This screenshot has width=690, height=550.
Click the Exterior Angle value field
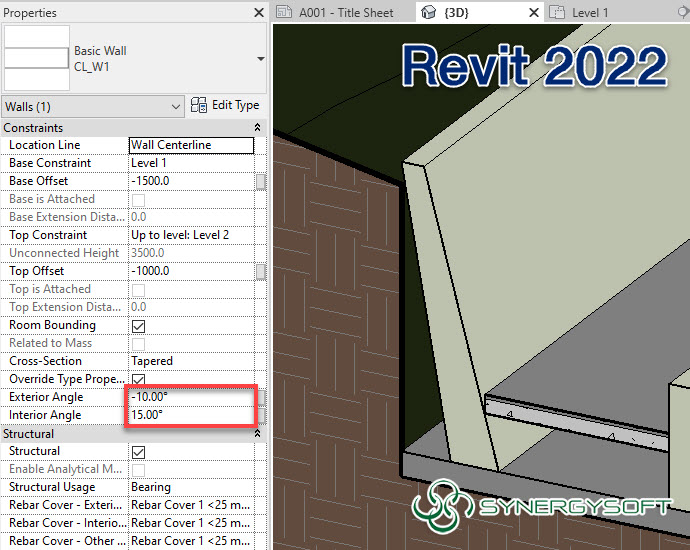point(190,397)
